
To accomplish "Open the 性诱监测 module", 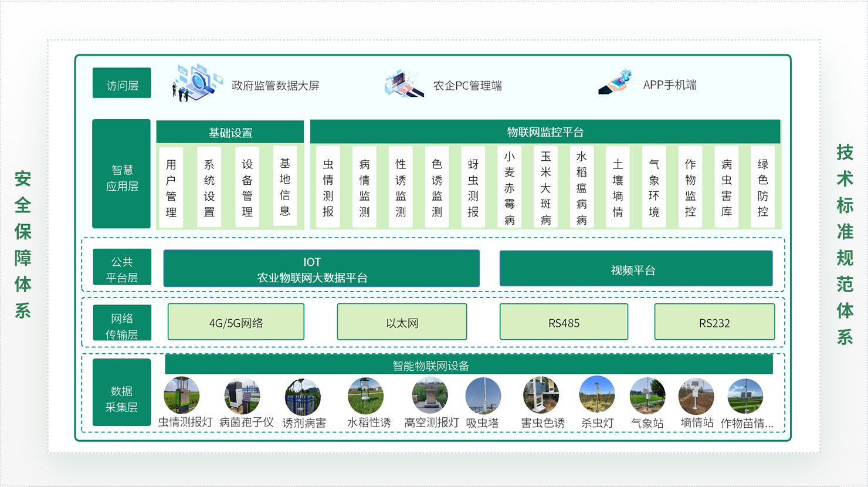I will [401, 187].
